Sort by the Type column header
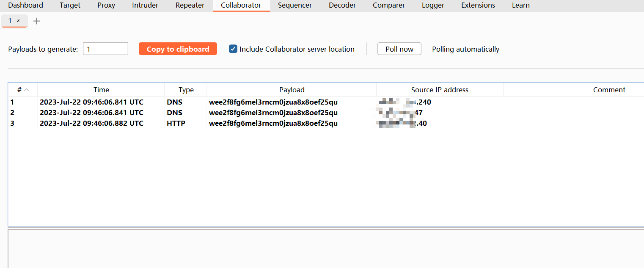The width and height of the screenshot is (644, 268). [x=186, y=90]
